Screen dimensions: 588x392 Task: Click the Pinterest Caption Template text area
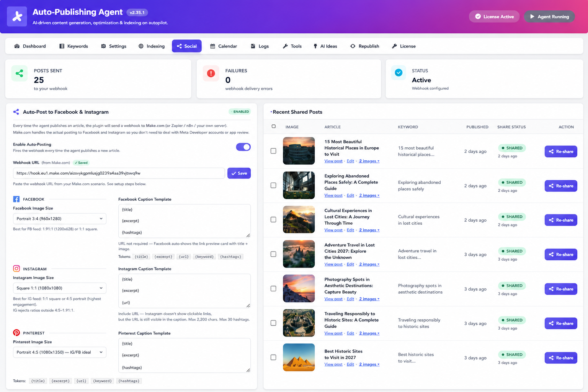coord(184,355)
